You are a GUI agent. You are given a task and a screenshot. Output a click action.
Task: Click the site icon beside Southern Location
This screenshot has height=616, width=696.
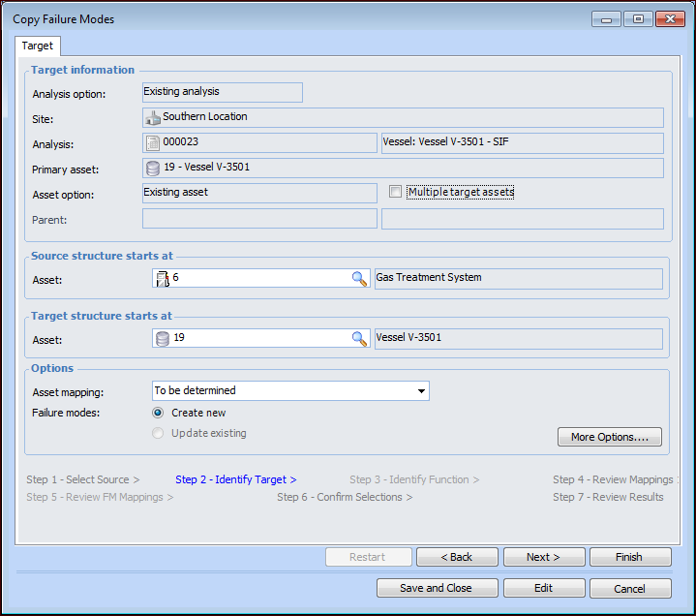point(153,117)
